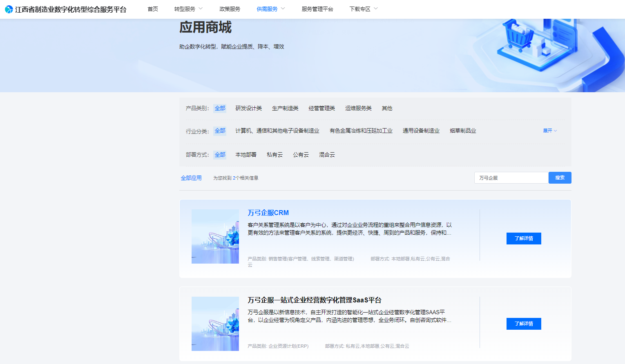This screenshot has width=625, height=364.
Task: Open 万弓企服CRM product thumbnail
Action: (215, 236)
